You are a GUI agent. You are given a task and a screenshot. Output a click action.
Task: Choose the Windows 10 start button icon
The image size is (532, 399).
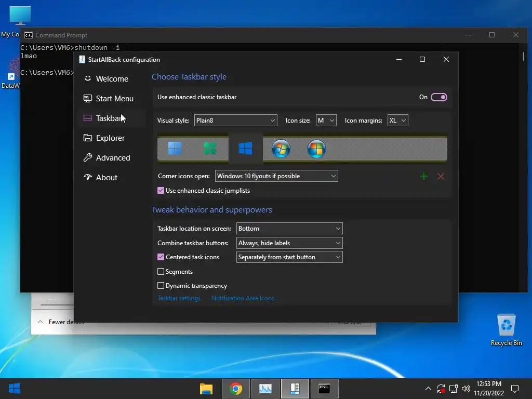click(245, 148)
